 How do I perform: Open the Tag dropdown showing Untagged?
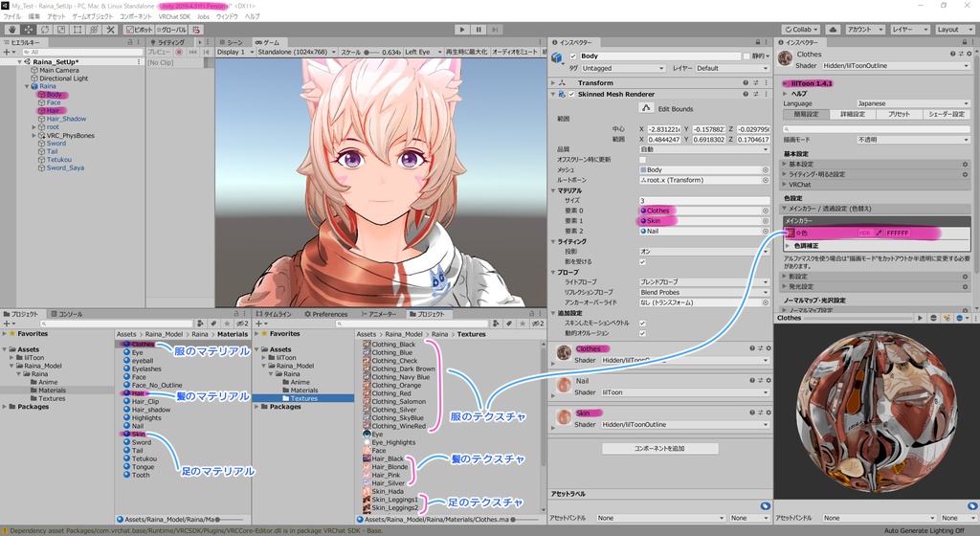point(622,68)
